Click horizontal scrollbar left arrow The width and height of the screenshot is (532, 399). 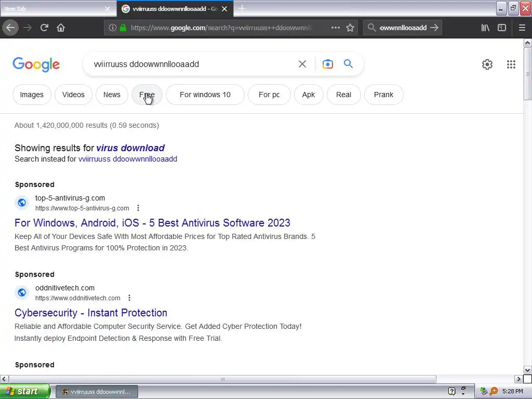tap(4, 379)
